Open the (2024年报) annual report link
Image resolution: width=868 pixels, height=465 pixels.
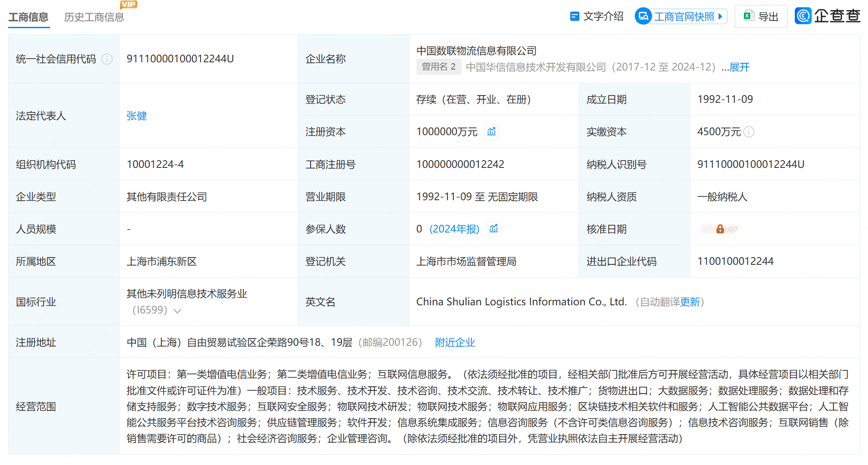pyautogui.click(x=454, y=229)
